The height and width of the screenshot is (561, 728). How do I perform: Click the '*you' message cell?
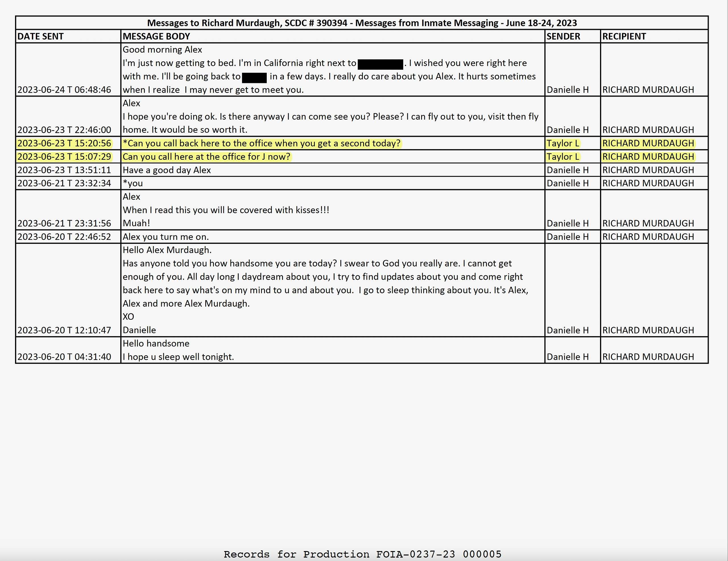pos(133,183)
